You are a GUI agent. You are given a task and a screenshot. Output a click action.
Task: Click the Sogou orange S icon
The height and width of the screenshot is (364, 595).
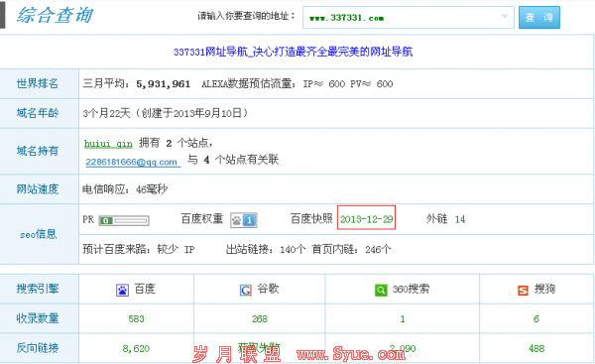[x=523, y=291]
